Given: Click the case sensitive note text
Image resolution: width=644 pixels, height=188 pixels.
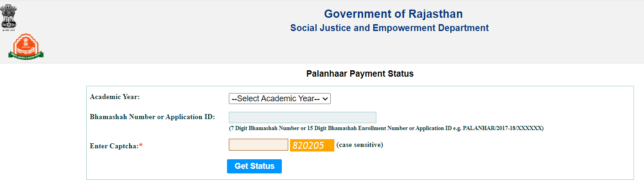Looking at the screenshot, I should click(359, 145).
